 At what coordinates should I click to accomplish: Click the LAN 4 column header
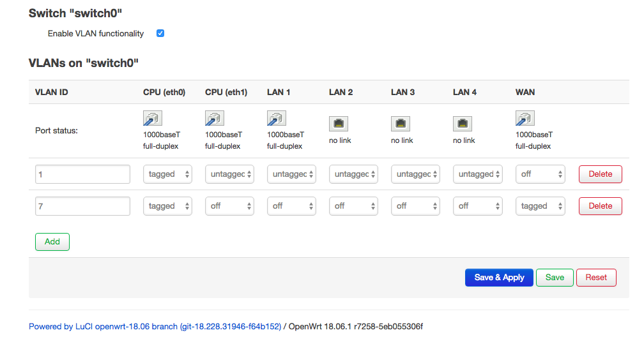[464, 92]
